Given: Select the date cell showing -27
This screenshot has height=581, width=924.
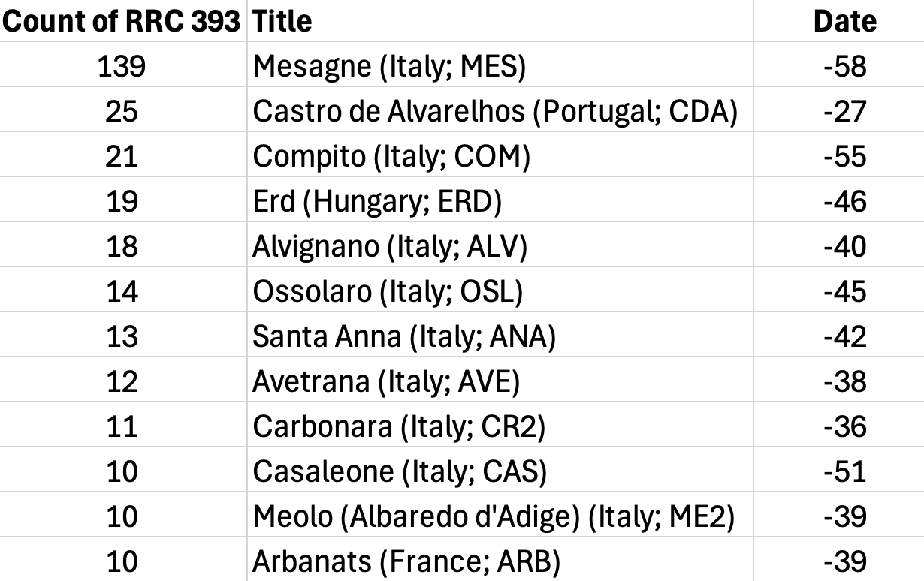Looking at the screenshot, I should pos(844,112).
